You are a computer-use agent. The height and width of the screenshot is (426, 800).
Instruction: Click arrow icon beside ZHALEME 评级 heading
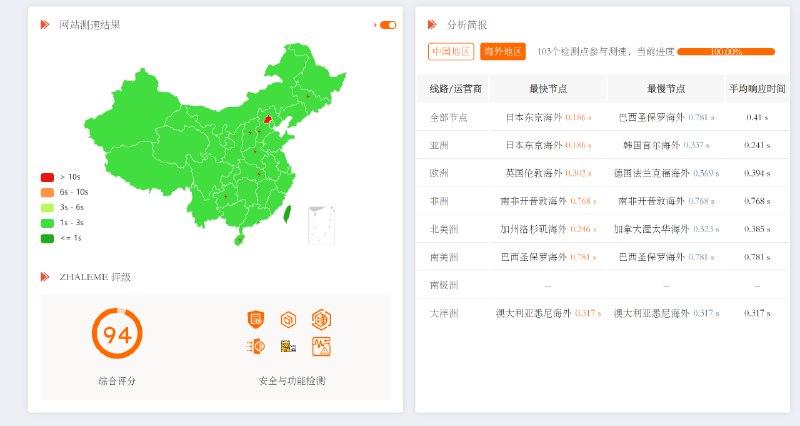[x=45, y=277]
